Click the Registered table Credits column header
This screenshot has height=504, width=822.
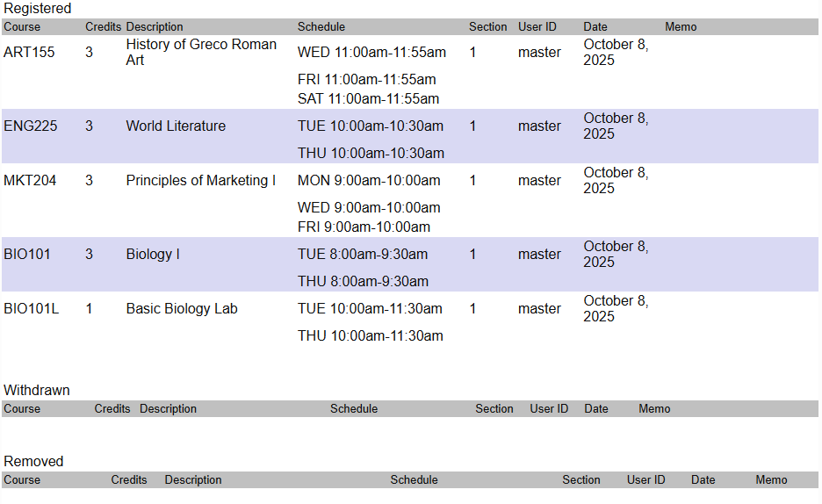click(103, 27)
